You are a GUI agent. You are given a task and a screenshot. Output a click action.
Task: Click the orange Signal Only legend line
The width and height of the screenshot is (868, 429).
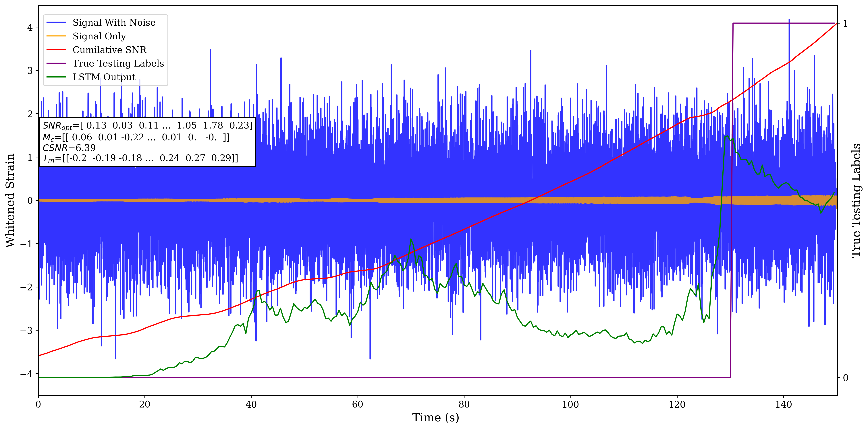tap(56, 36)
